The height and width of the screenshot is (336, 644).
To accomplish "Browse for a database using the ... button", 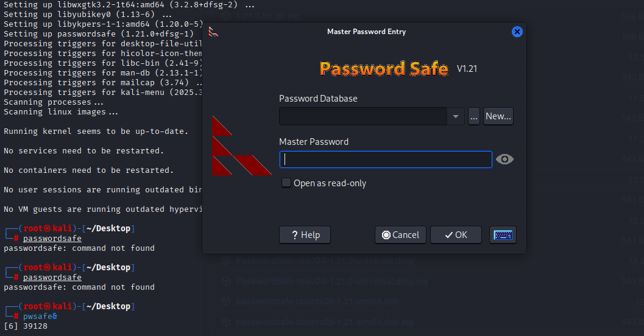I will 474,116.
